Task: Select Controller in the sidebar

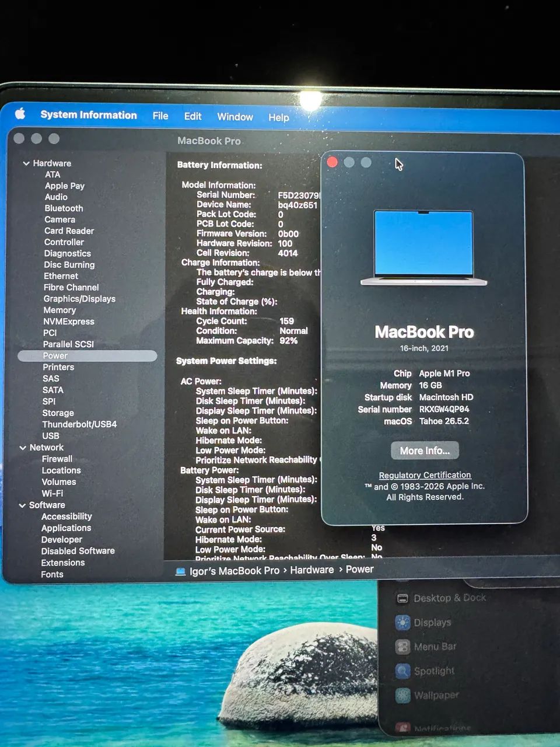Action: click(x=64, y=242)
